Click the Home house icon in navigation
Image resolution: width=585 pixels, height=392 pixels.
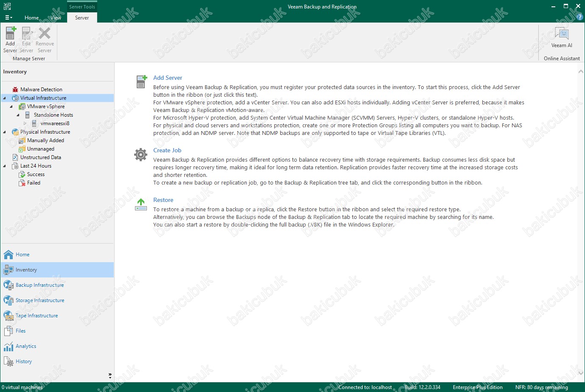pos(8,255)
